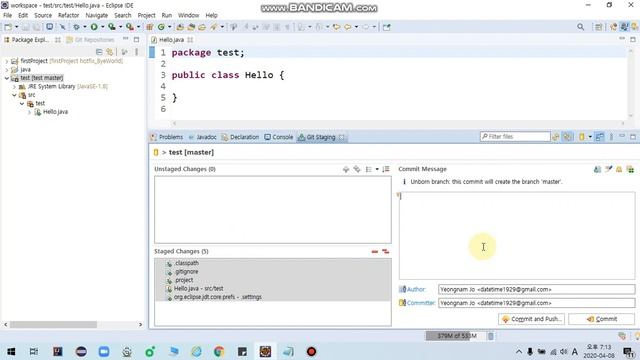Switch to the Problems tab

[167, 137]
